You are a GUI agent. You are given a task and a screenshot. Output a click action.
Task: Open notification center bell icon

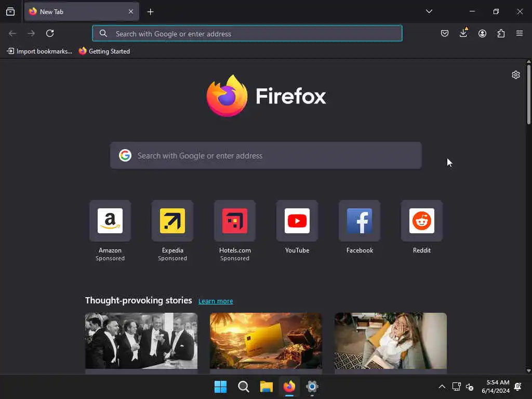(518, 387)
